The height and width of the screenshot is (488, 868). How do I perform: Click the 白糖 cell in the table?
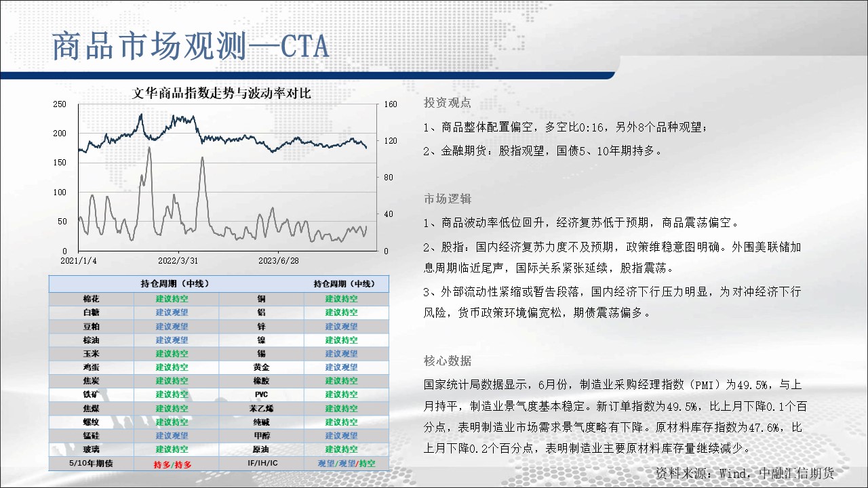point(91,312)
